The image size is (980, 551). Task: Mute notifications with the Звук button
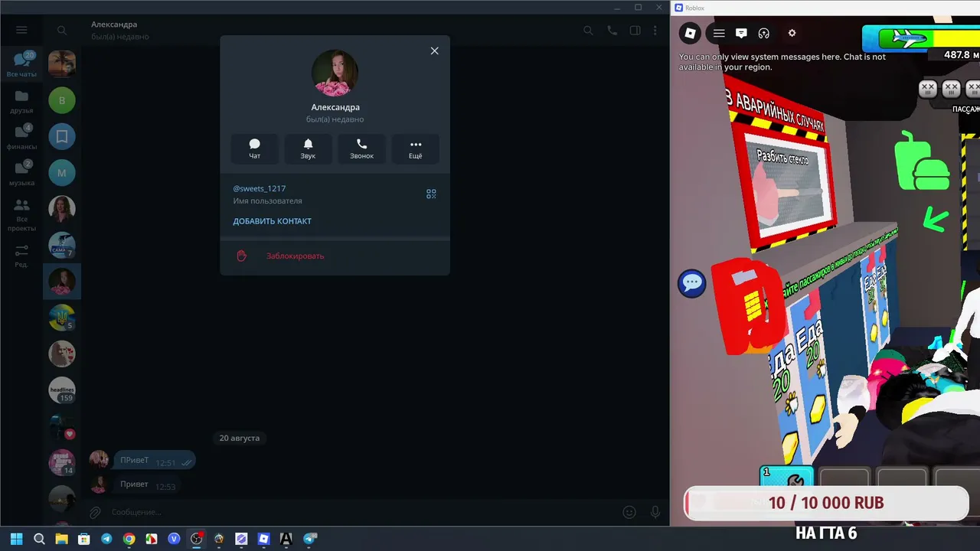(x=308, y=148)
